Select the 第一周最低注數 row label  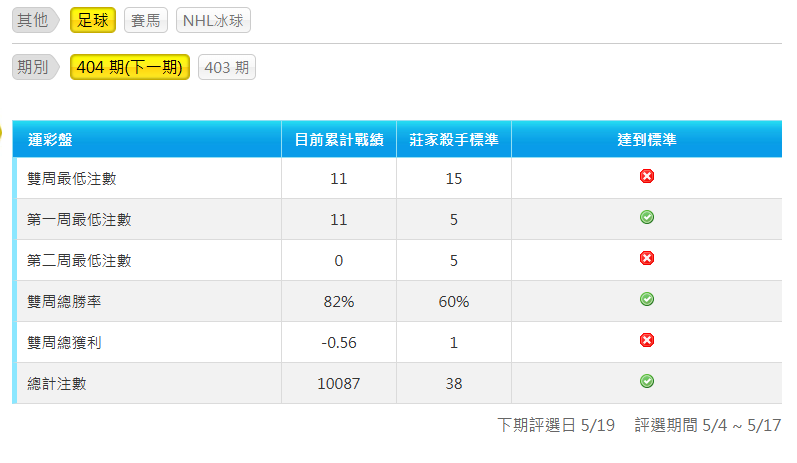79,220
